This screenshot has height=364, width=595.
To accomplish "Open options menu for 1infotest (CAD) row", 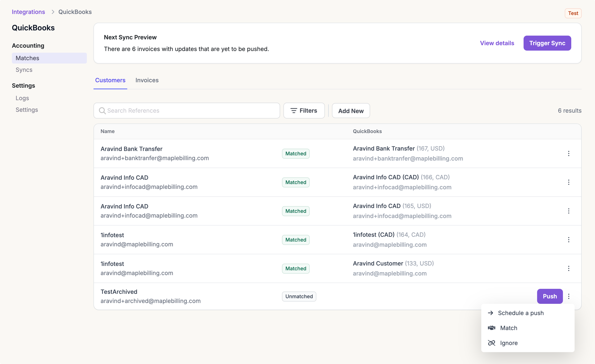I will coord(568,240).
